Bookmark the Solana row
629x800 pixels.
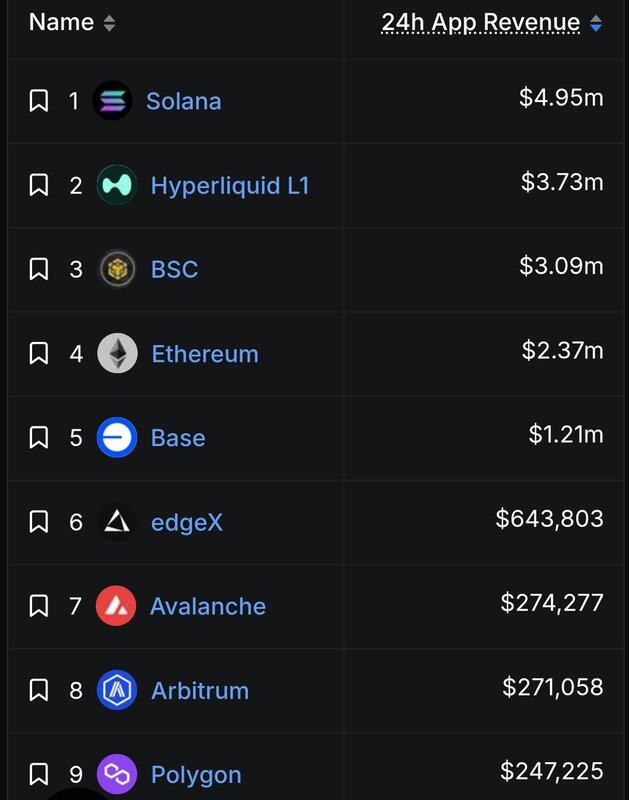[x=39, y=101]
